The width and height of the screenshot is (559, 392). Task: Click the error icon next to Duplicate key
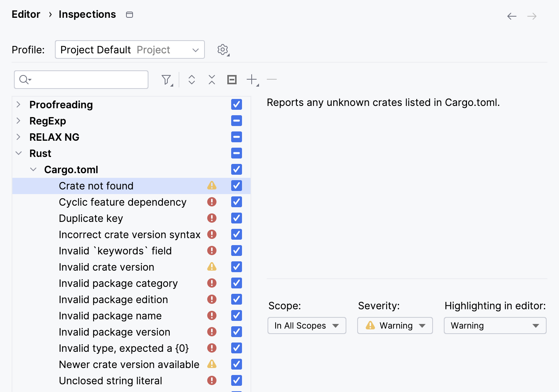coord(211,218)
